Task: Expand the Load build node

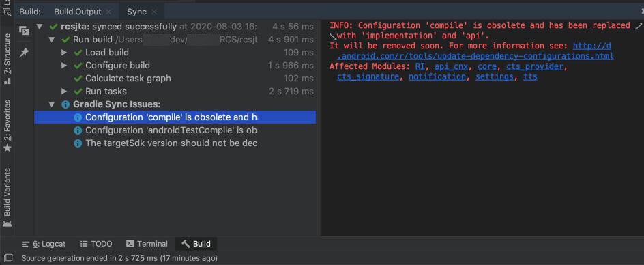Action: (x=64, y=53)
